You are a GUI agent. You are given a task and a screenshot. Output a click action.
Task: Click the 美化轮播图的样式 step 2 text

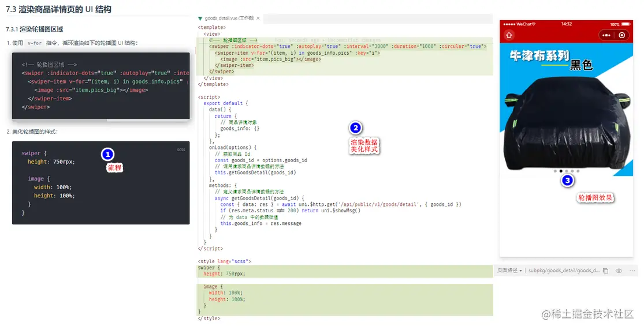click(x=35, y=132)
